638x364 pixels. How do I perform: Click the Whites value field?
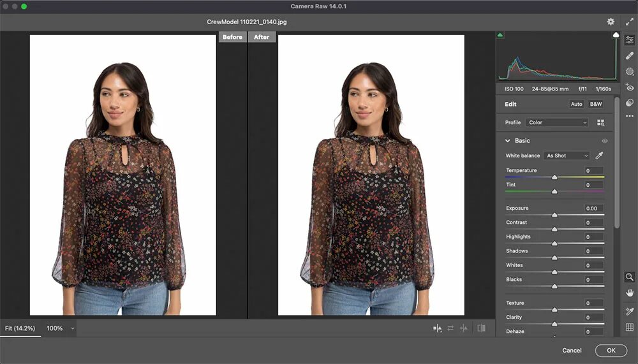click(593, 265)
